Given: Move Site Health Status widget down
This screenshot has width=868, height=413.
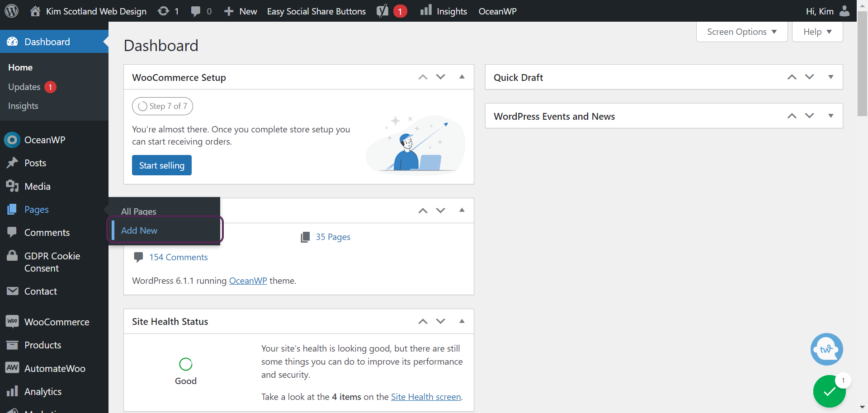Looking at the screenshot, I should (441, 321).
